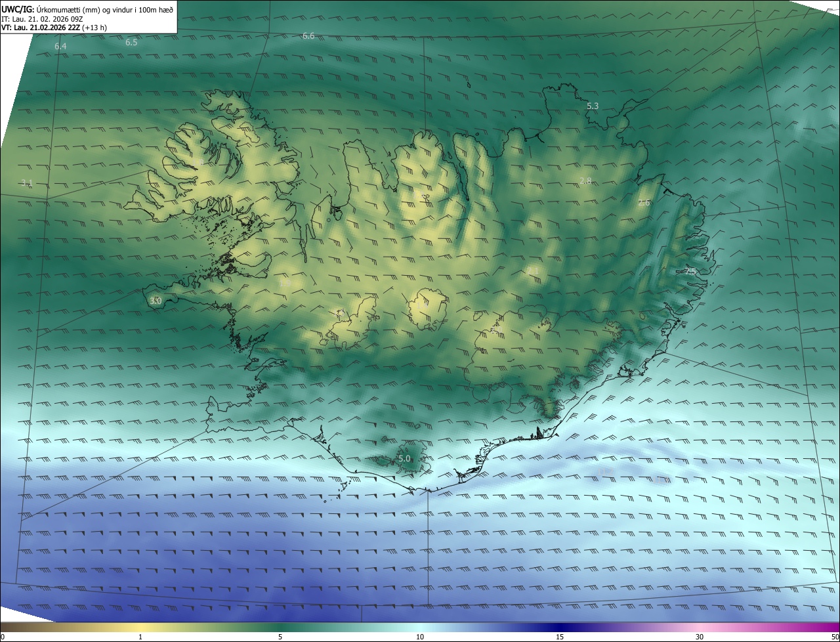Click the 5.0 value label near the south coast
Viewport: 840px width, 642px height.
[404, 459]
